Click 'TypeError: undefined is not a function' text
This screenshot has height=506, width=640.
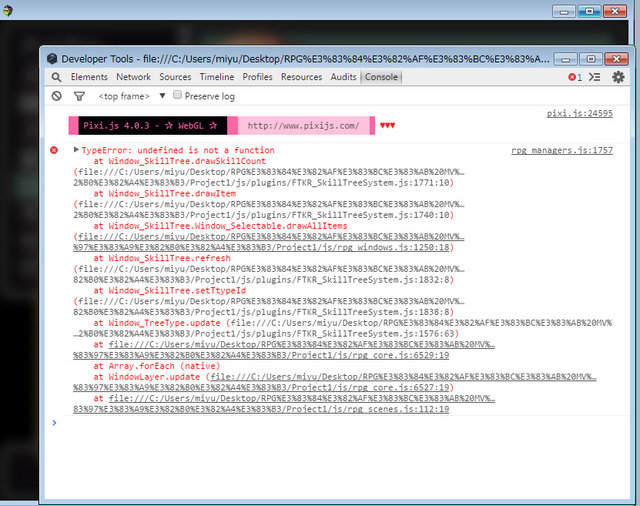[x=178, y=150]
